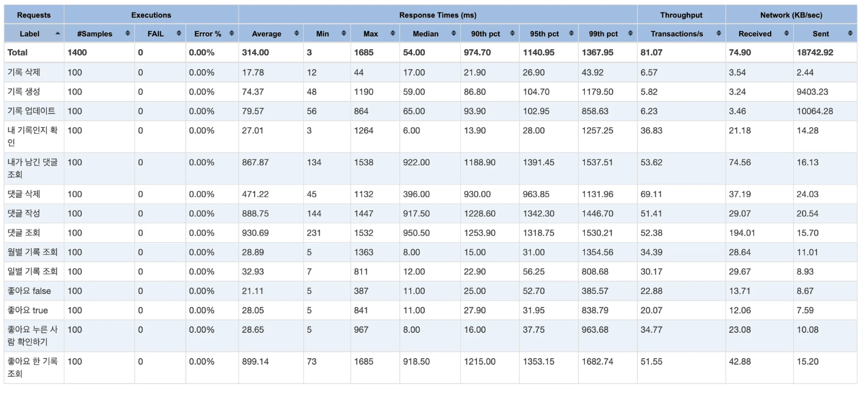Screen dimensions: 868x393
Task: Select 99th pct 1257.25 in 내 기록인지 확인
Action: pos(598,130)
